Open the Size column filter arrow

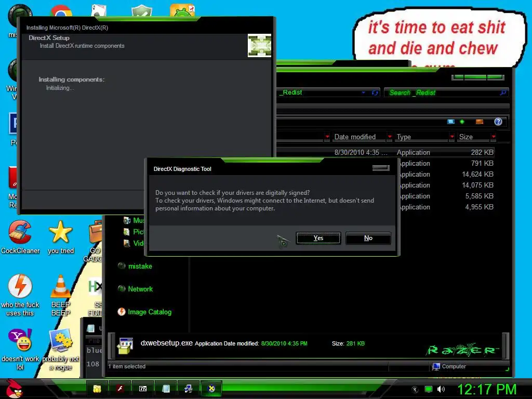[494, 137]
